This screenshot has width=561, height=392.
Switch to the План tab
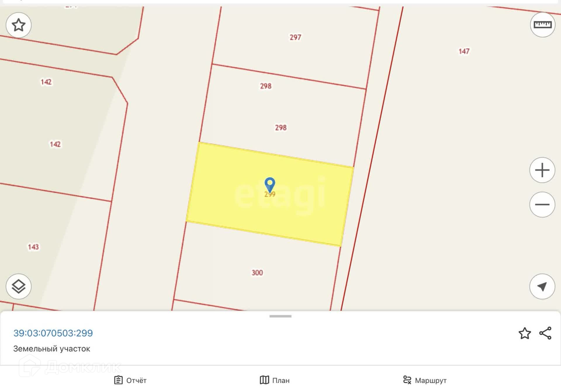275,380
